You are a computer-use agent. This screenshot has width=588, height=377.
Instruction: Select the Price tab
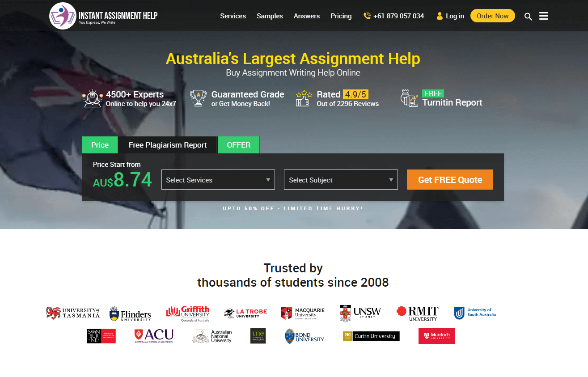pyautogui.click(x=100, y=145)
